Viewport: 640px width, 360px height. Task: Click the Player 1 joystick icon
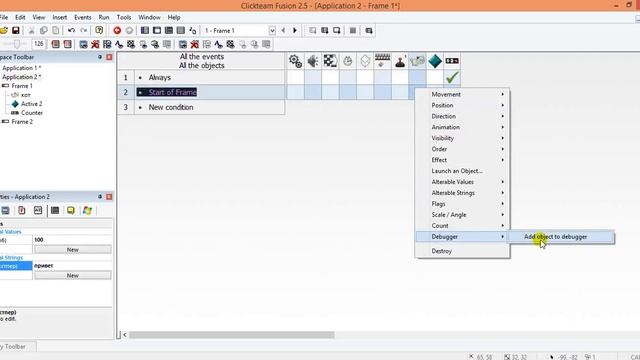(400, 61)
